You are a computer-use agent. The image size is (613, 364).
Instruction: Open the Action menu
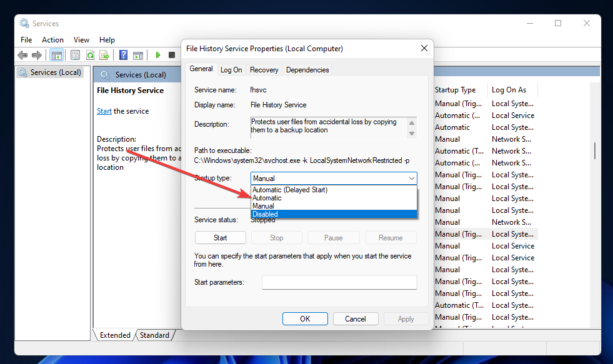click(52, 40)
